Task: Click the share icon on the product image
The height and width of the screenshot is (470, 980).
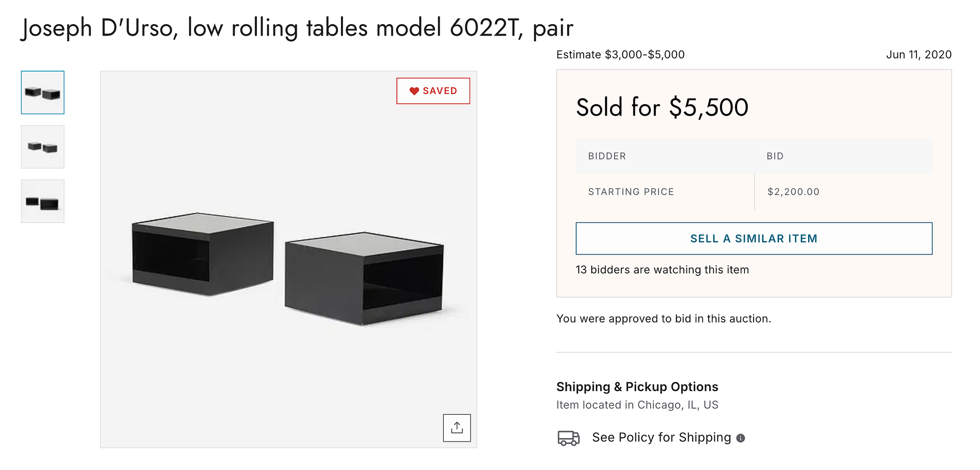Action: point(457,427)
